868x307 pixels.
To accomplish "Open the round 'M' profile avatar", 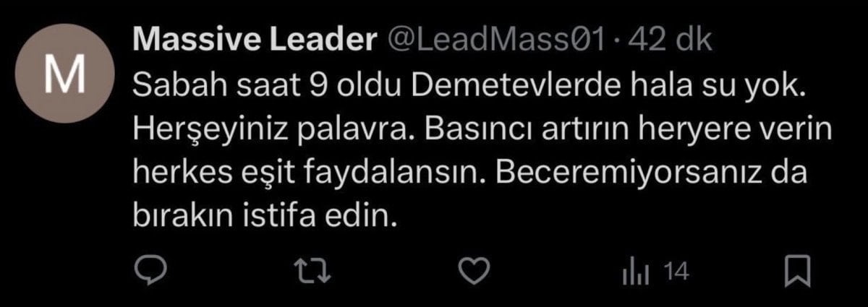I will 67,74.
